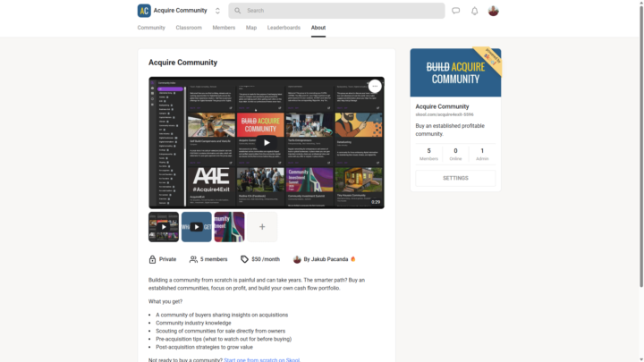Click the 0 Online stat
This screenshot has width=644, height=362.
pos(455,154)
